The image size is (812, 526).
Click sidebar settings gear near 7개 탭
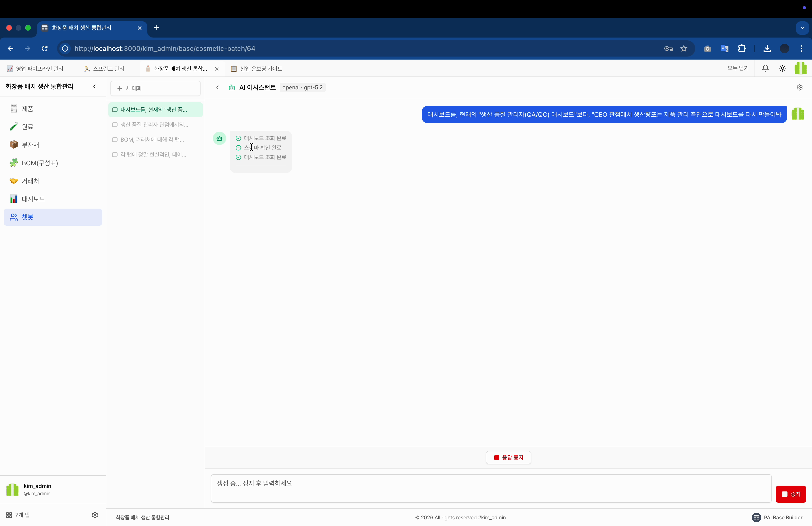point(95,515)
